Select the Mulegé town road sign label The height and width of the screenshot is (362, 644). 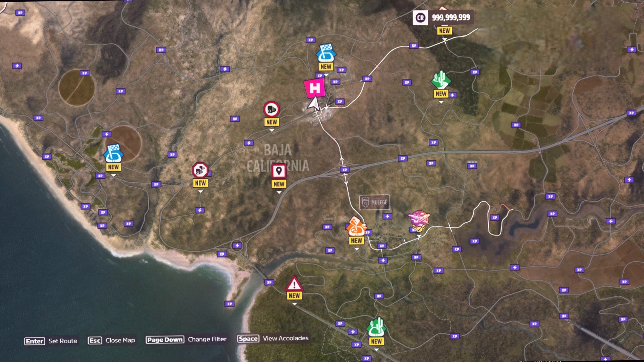pos(375,202)
